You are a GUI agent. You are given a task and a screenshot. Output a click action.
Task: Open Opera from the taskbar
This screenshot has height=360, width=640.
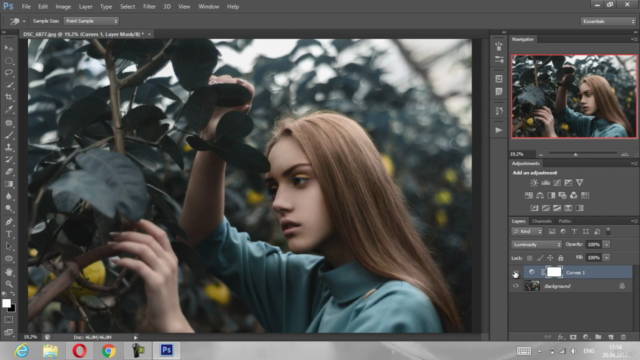[x=80, y=351]
